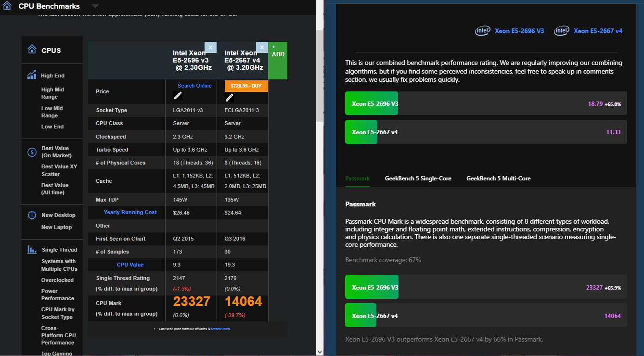The height and width of the screenshot is (356, 644).
Task: Open CPU Mark by Socket Type link
Action: point(58,313)
